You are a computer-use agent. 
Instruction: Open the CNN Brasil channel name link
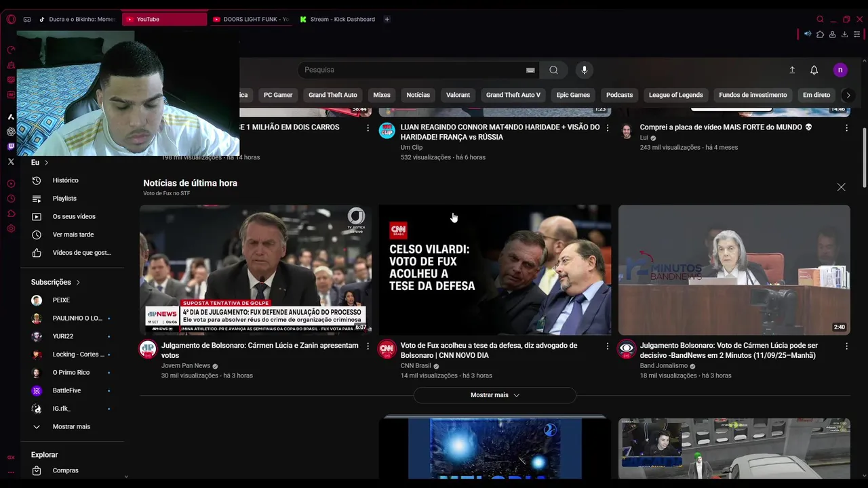click(416, 366)
